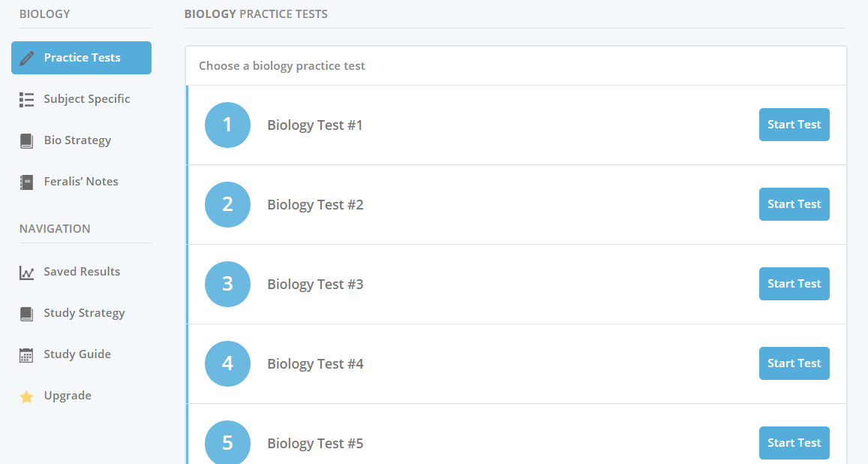Screen dimensions: 868x464
Task: Open the Feralis' Notes sidebar item
Action: [x=81, y=182]
